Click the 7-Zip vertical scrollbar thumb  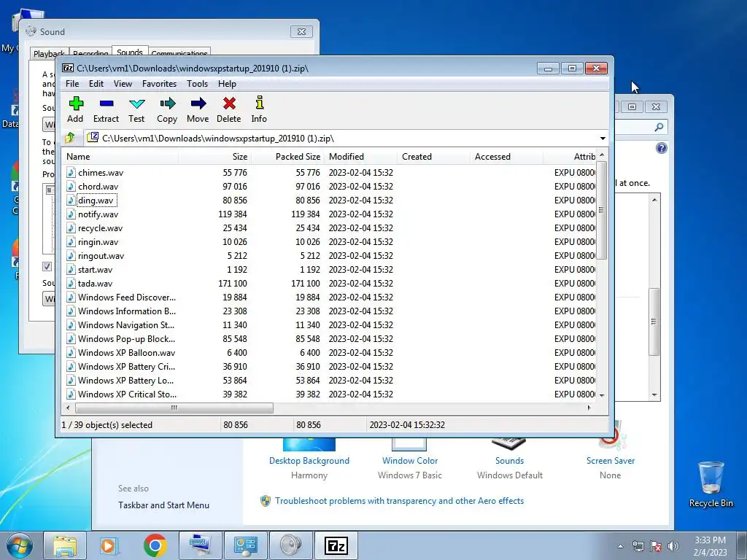pyautogui.click(x=601, y=211)
